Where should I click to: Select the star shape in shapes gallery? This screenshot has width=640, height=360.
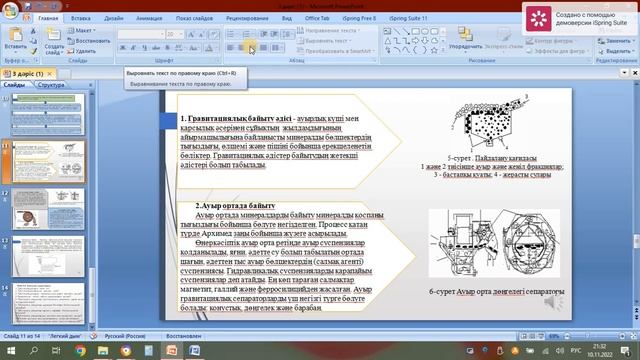[434, 50]
